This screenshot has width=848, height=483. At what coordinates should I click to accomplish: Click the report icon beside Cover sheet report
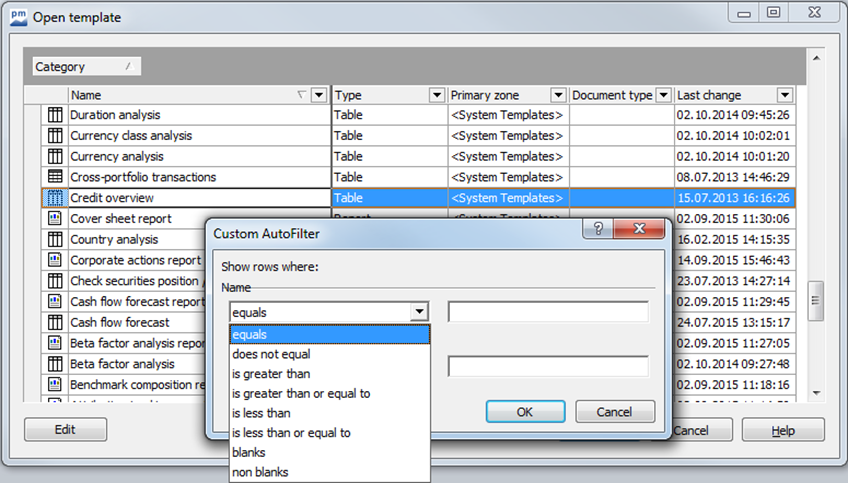click(x=55, y=219)
